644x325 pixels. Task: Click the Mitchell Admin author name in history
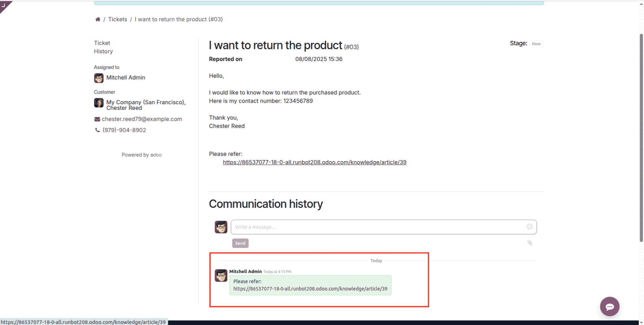tap(245, 271)
